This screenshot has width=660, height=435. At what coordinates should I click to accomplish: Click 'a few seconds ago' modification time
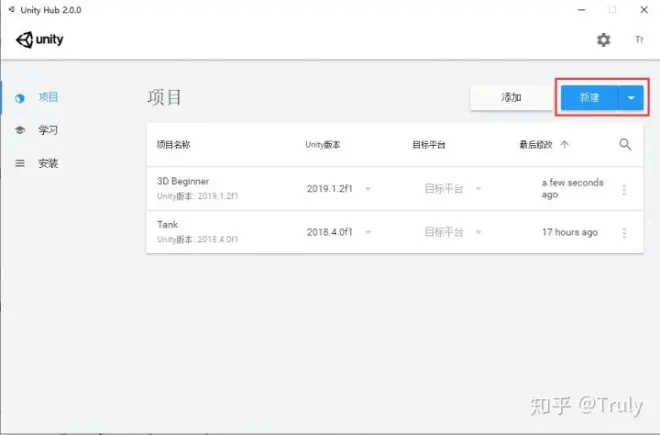coord(572,189)
